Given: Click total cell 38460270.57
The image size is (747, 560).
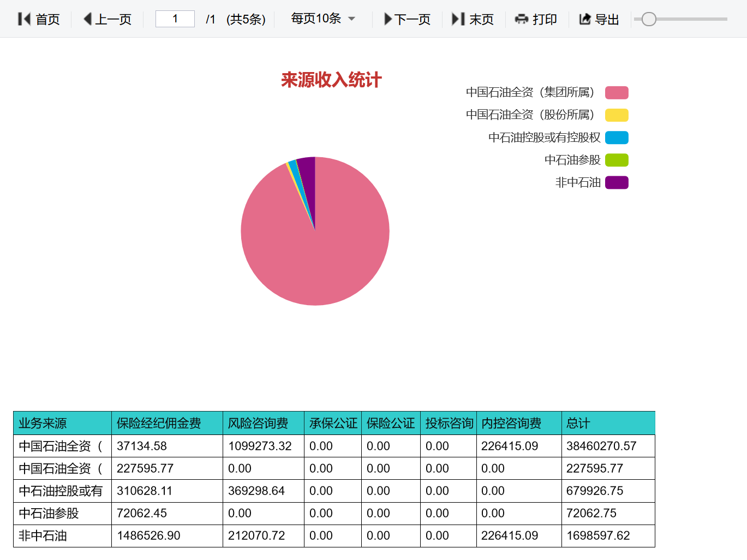Looking at the screenshot, I should pyautogui.click(x=601, y=446).
